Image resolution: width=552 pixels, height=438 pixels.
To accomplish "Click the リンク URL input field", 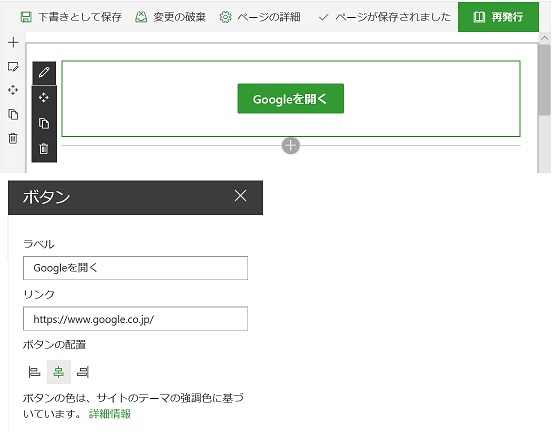I will click(136, 319).
